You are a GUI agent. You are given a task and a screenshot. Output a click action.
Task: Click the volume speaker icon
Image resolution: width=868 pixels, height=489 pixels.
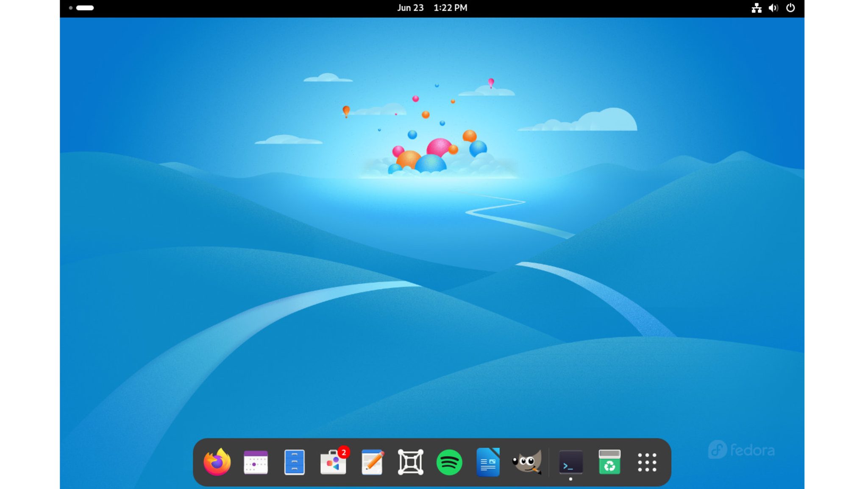point(773,8)
